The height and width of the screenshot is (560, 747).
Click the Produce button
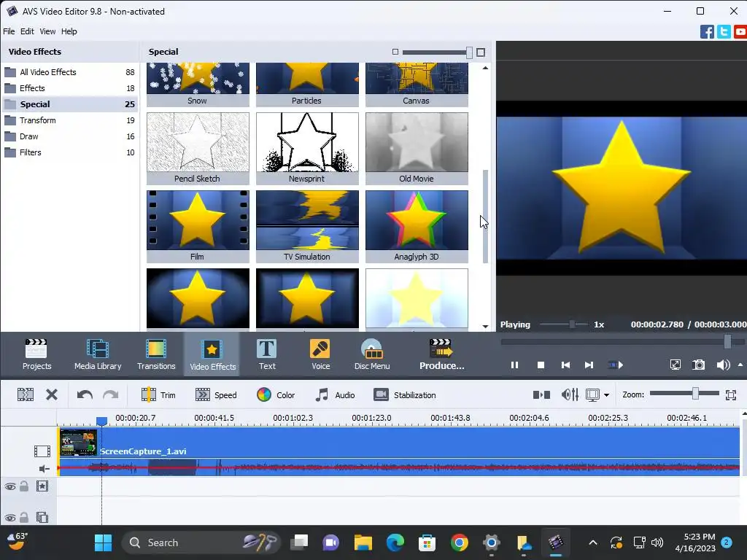click(x=441, y=354)
